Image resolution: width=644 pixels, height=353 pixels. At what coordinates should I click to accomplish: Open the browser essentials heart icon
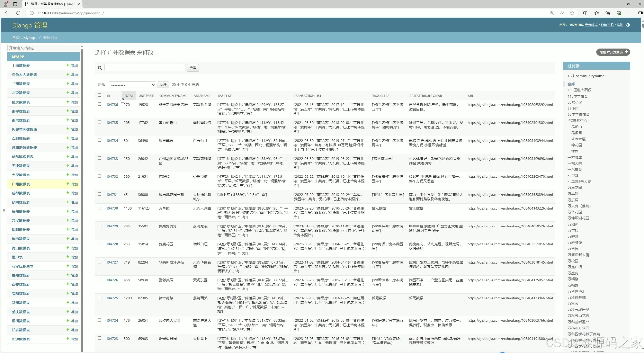coord(619,13)
